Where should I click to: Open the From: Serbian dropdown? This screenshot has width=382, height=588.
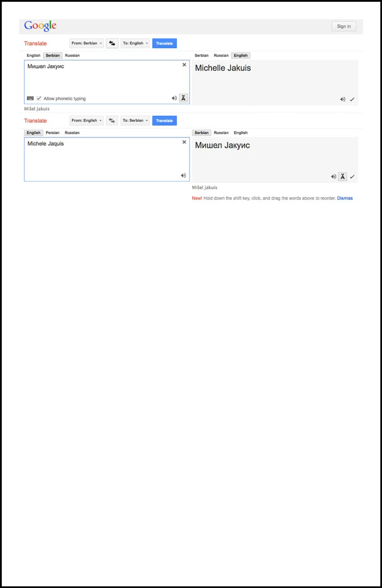(87, 43)
